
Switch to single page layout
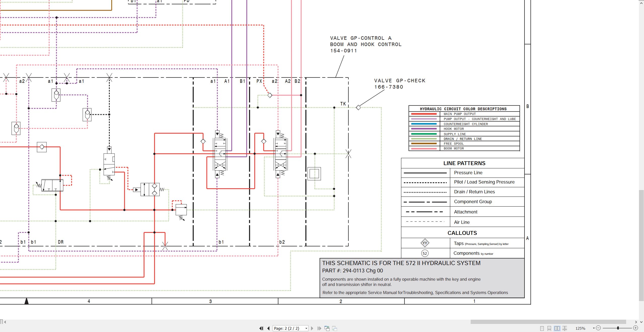542,328
